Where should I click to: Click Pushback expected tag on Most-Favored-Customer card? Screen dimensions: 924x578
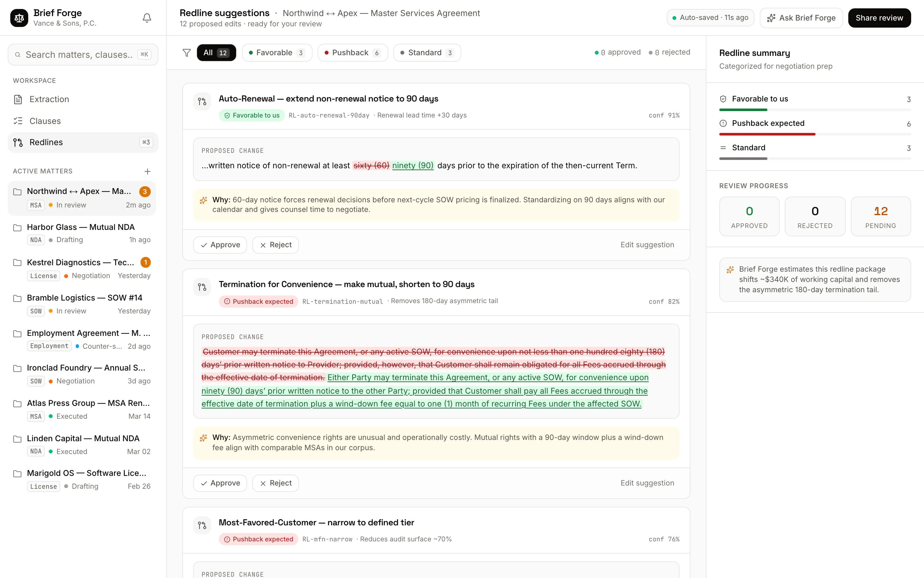pos(259,539)
